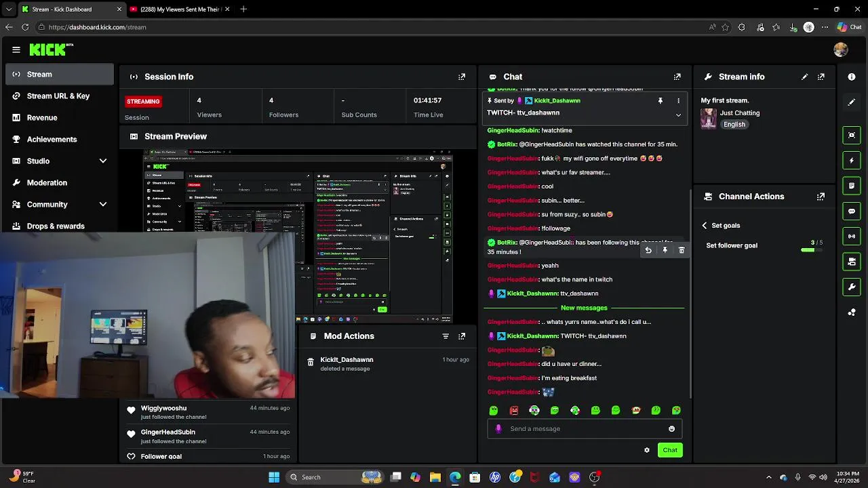
Task: Open the hamburger menu beside the Kick logo
Action: (x=16, y=49)
